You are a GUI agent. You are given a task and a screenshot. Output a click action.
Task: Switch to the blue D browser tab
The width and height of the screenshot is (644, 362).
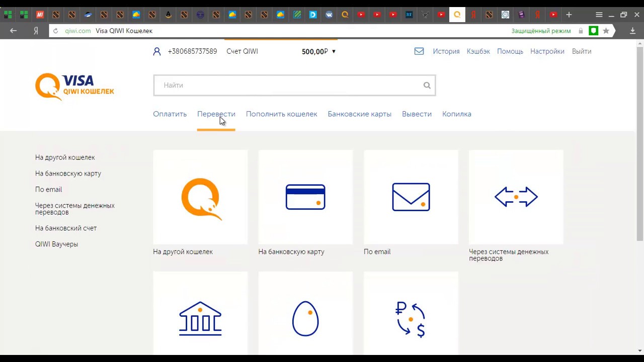[x=313, y=15]
